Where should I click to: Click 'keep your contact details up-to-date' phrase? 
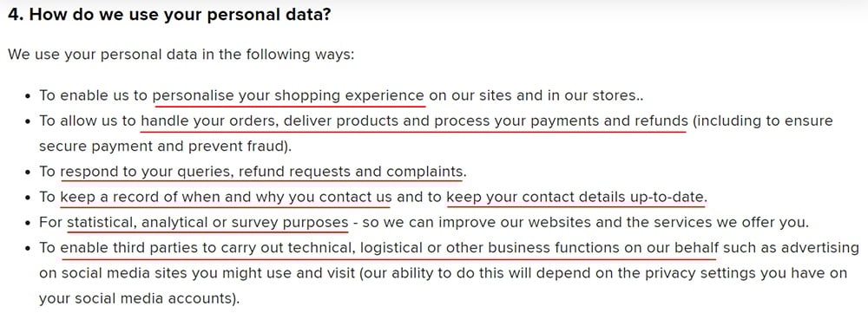[576, 198]
